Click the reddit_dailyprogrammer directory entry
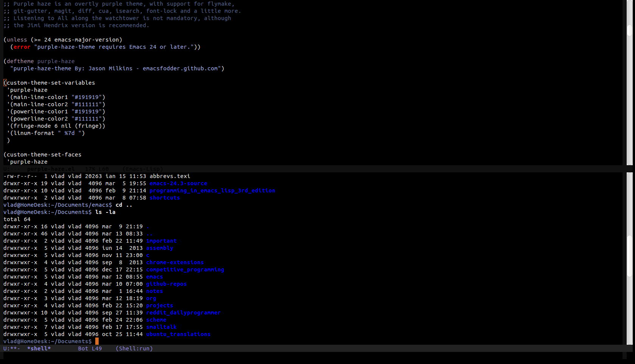The image size is (635, 364). (183, 313)
